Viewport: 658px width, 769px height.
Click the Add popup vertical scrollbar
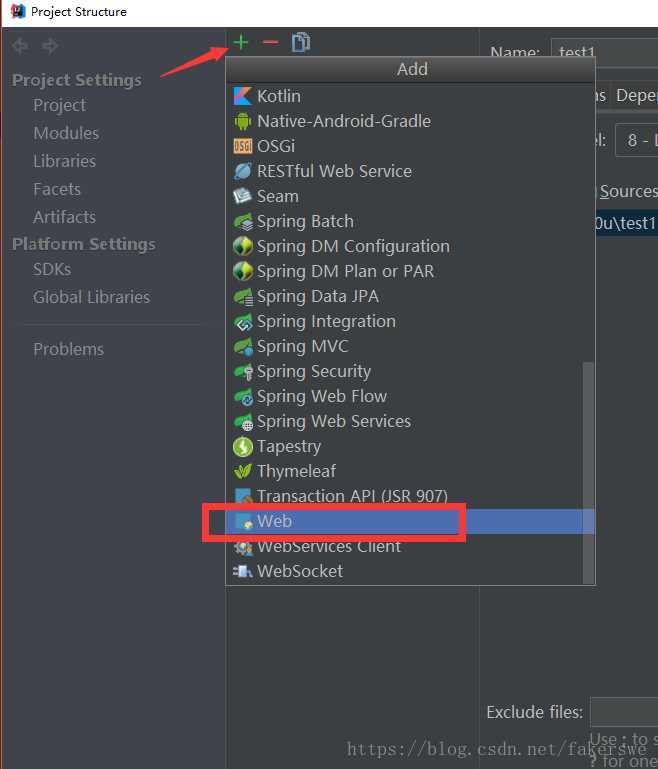(588, 473)
